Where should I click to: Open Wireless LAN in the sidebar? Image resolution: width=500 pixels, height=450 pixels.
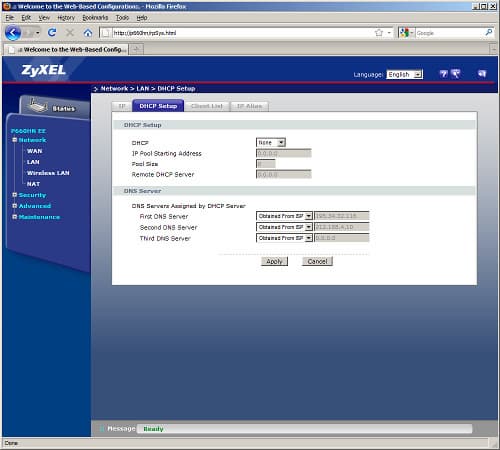tap(48, 173)
